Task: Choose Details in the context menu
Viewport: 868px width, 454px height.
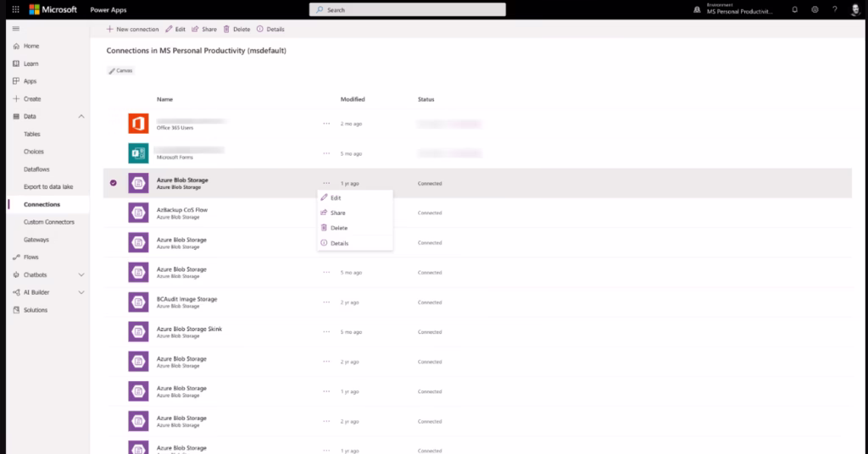Action: 355,243
